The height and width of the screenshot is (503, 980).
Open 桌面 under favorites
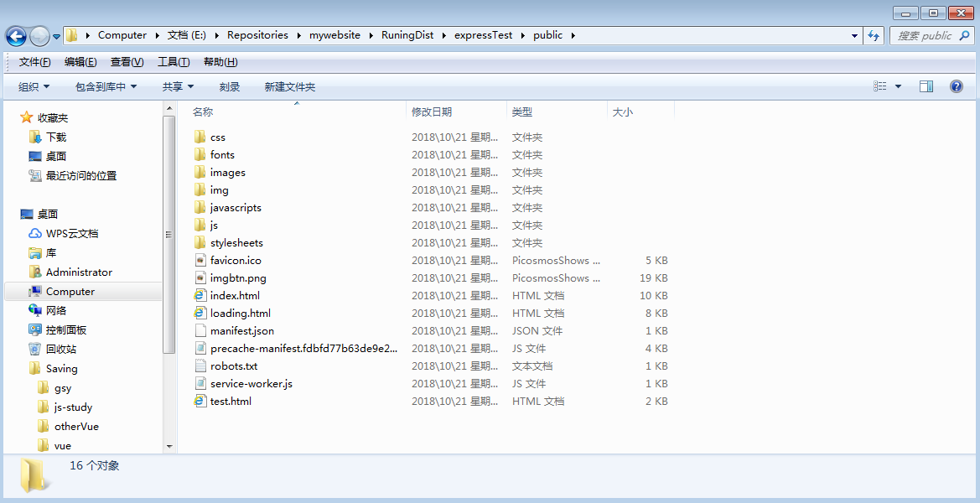tap(55, 156)
